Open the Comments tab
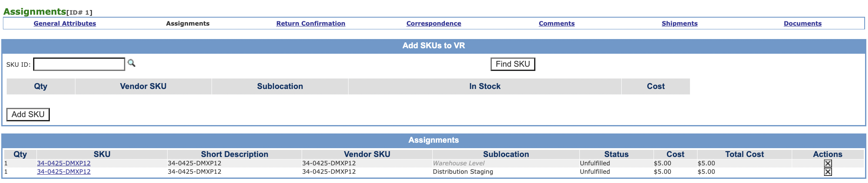The height and width of the screenshot is (183, 868). [x=557, y=24]
